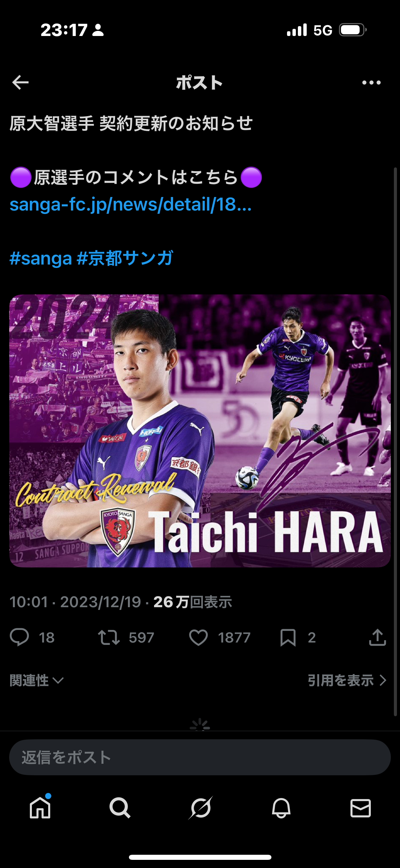Open the Search tab magnifier
This screenshot has width=400, height=868.
click(x=120, y=808)
